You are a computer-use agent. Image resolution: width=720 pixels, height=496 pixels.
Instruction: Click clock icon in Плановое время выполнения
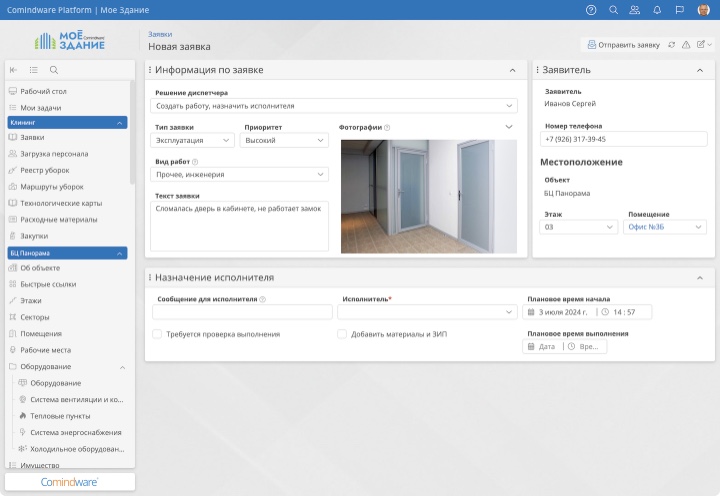point(571,346)
